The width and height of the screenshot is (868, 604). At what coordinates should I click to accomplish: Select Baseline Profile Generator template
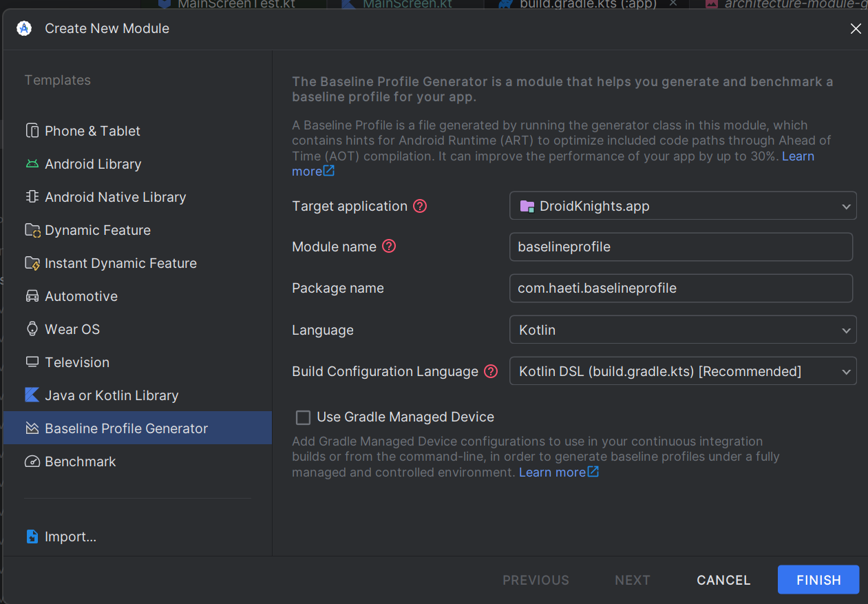click(x=126, y=428)
